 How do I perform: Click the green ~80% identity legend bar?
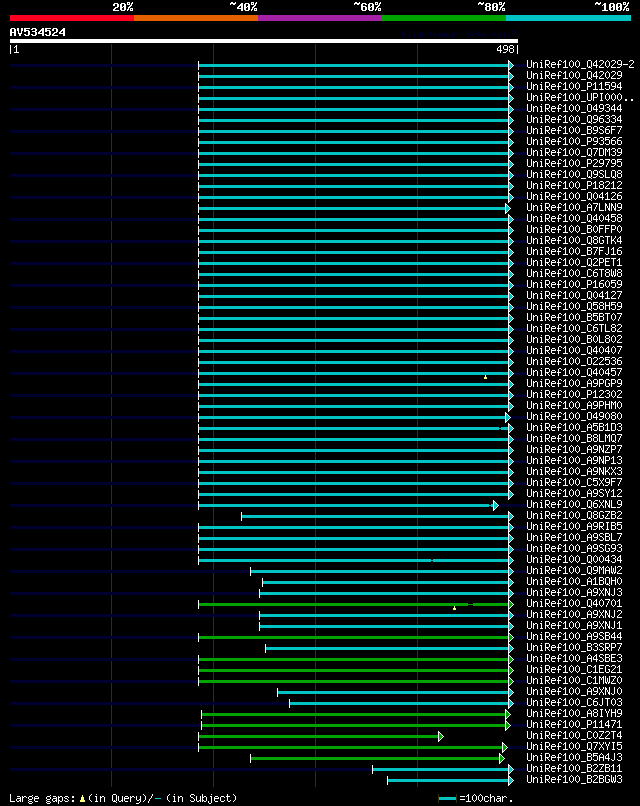444,18
